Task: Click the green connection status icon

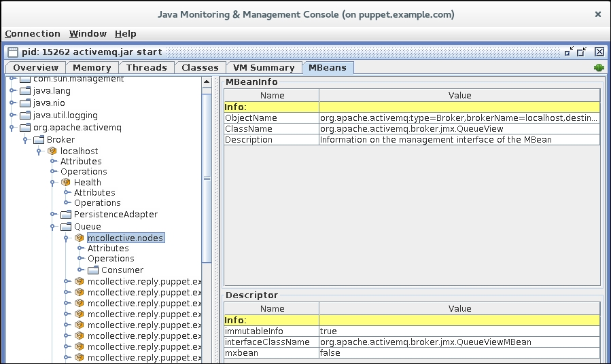Action: click(599, 68)
